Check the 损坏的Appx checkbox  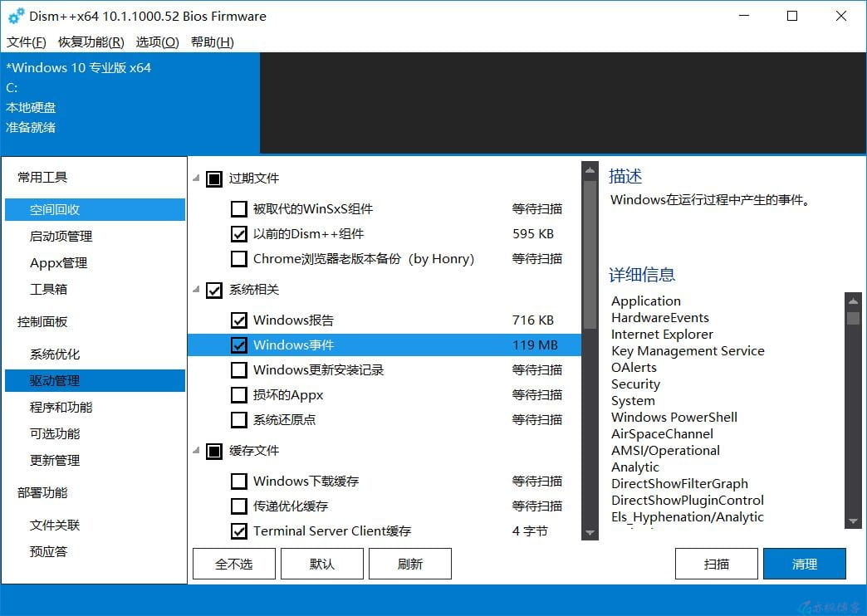click(x=239, y=395)
